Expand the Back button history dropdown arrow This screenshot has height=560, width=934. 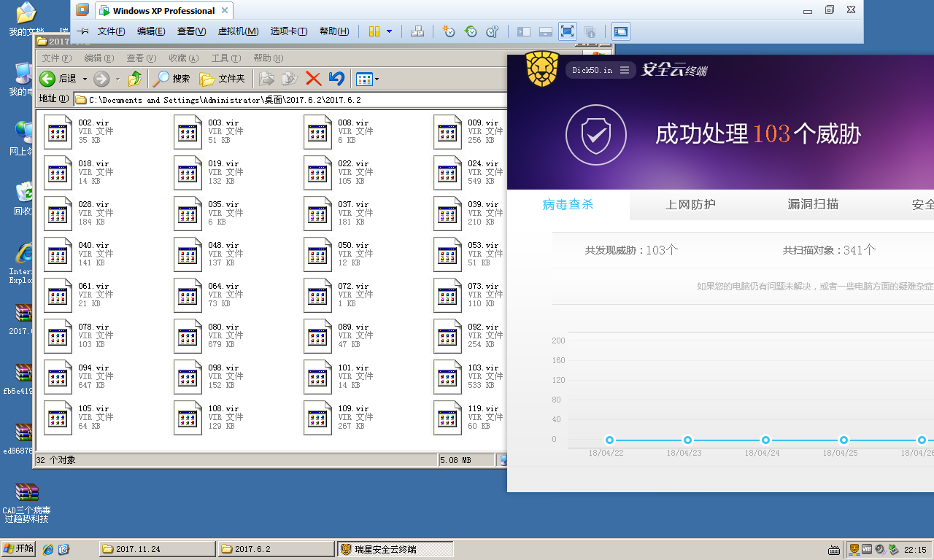click(85, 79)
